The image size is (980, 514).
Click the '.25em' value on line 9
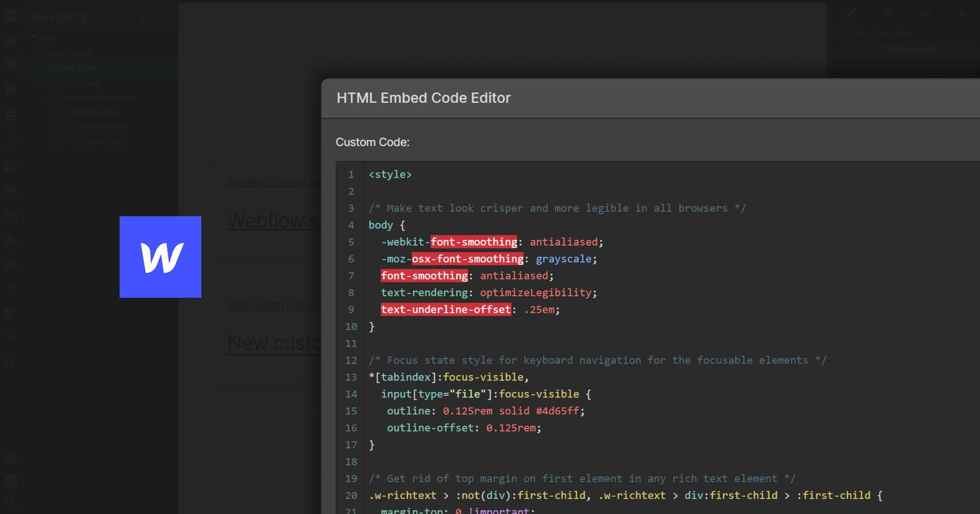pos(539,309)
